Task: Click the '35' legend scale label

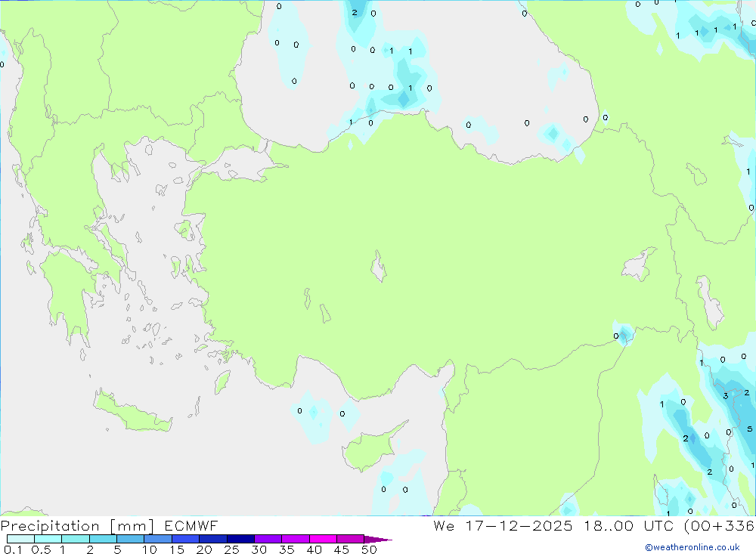Action: pyautogui.click(x=287, y=549)
